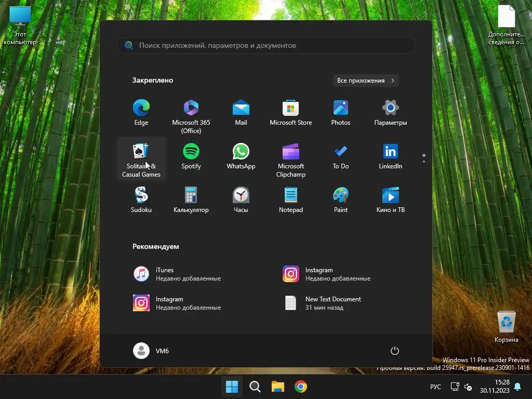The width and height of the screenshot is (532, 399).
Task: Show Все приложения all apps list
Action: (365, 81)
